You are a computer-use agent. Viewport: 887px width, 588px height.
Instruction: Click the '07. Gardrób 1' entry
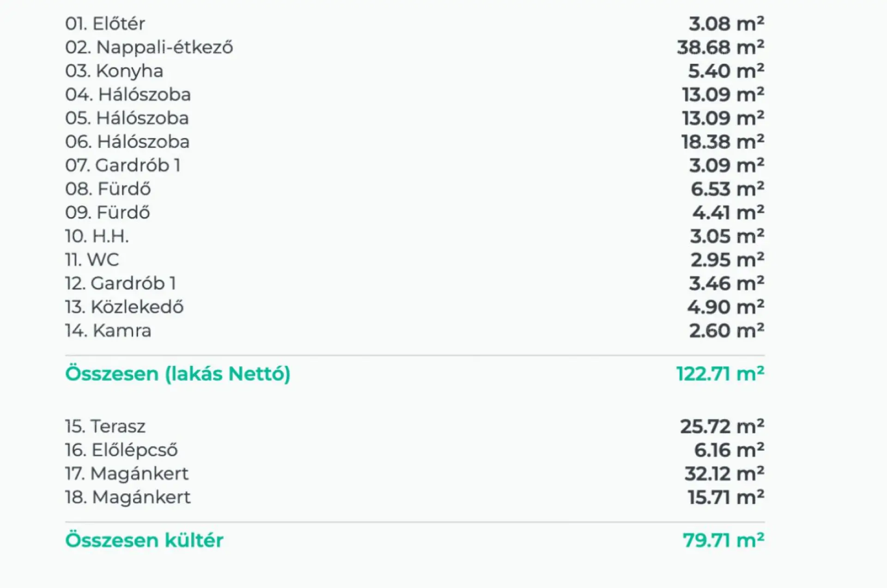tap(122, 165)
